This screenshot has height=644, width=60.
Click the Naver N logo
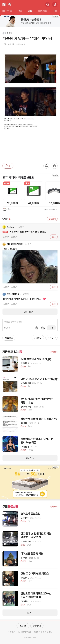point(4,4)
